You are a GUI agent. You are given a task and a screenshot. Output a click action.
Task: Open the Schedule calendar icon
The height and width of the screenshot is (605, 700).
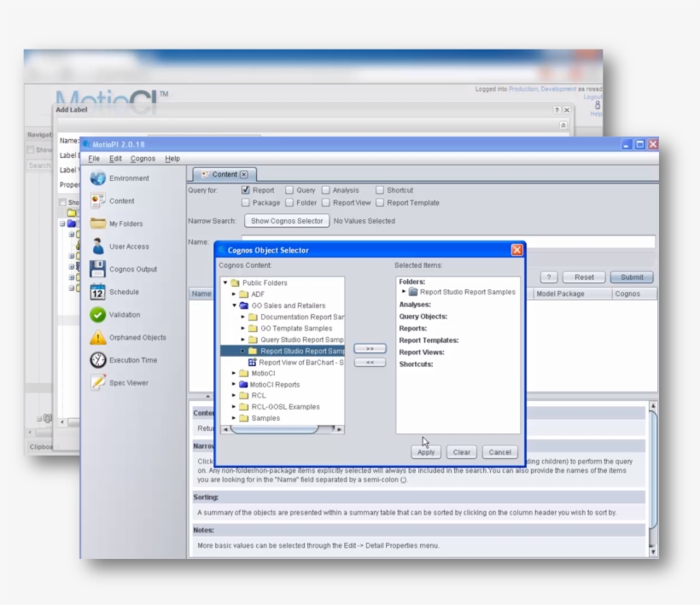98,292
